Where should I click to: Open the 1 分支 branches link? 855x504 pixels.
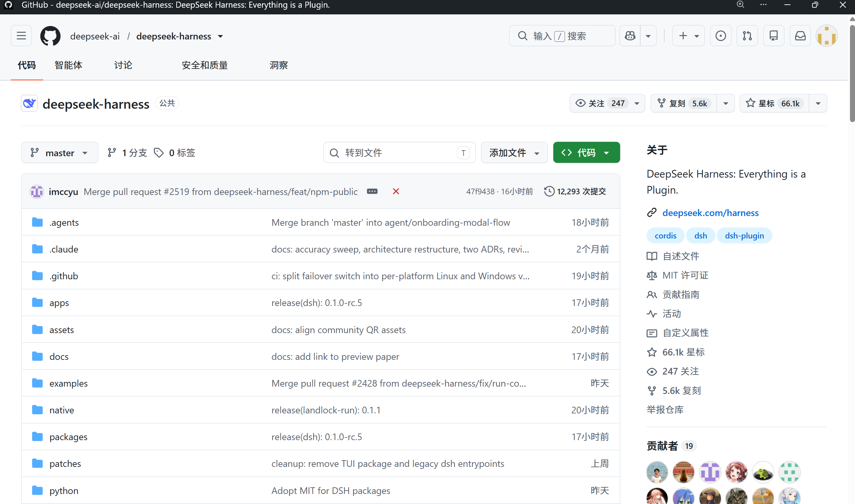pyautogui.click(x=127, y=153)
